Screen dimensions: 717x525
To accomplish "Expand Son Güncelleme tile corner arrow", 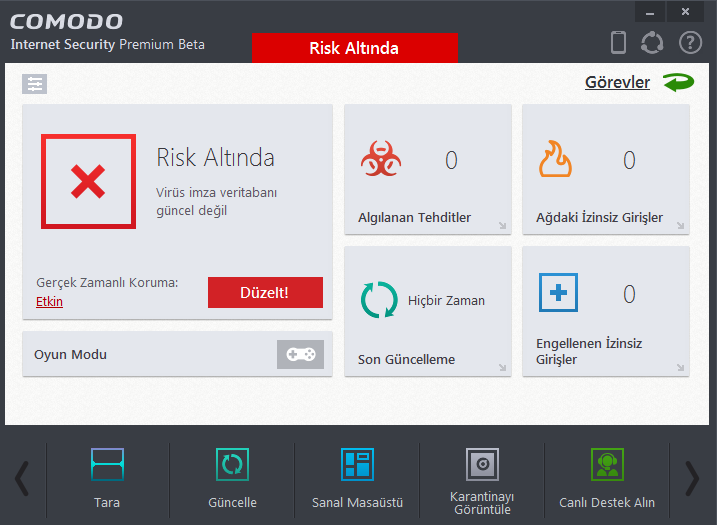I will tap(503, 368).
